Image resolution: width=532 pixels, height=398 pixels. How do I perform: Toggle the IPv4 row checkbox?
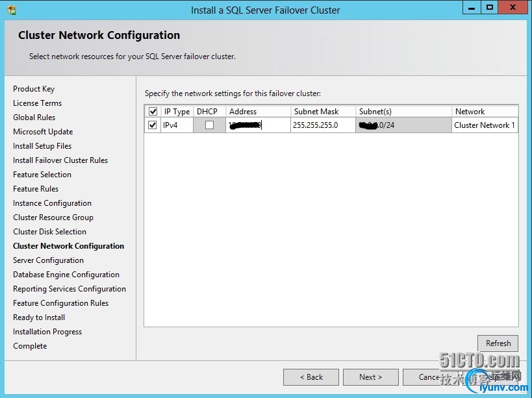pos(153,125)
